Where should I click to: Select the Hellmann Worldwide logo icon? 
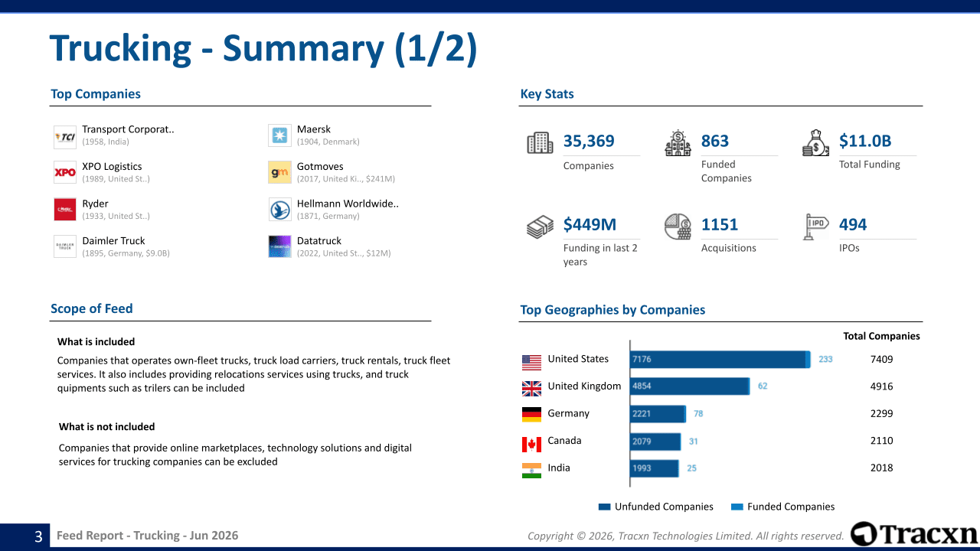point(279,209)
